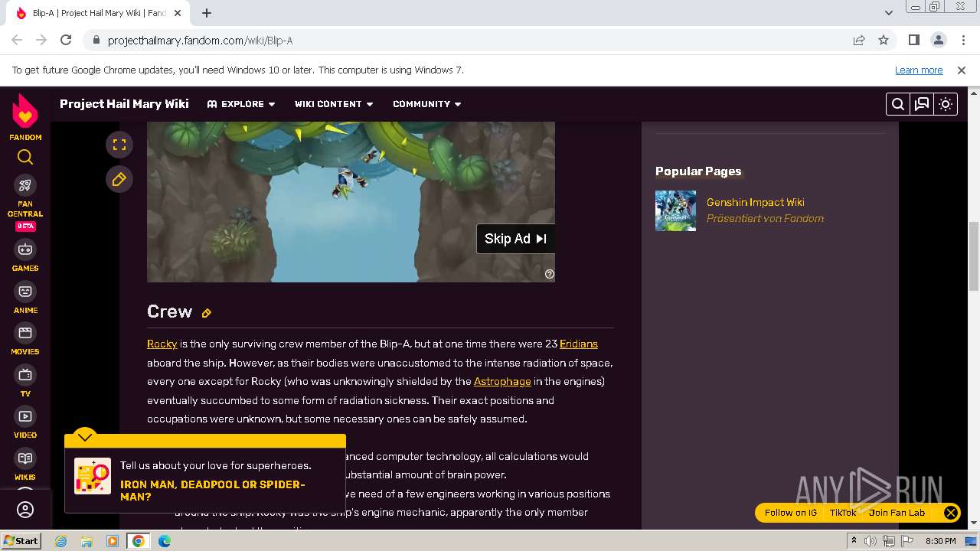Screen dimensions: 980x551
Task: Close the Follow on IG bar
Action: pyautogui.click(x=950, y=513)
